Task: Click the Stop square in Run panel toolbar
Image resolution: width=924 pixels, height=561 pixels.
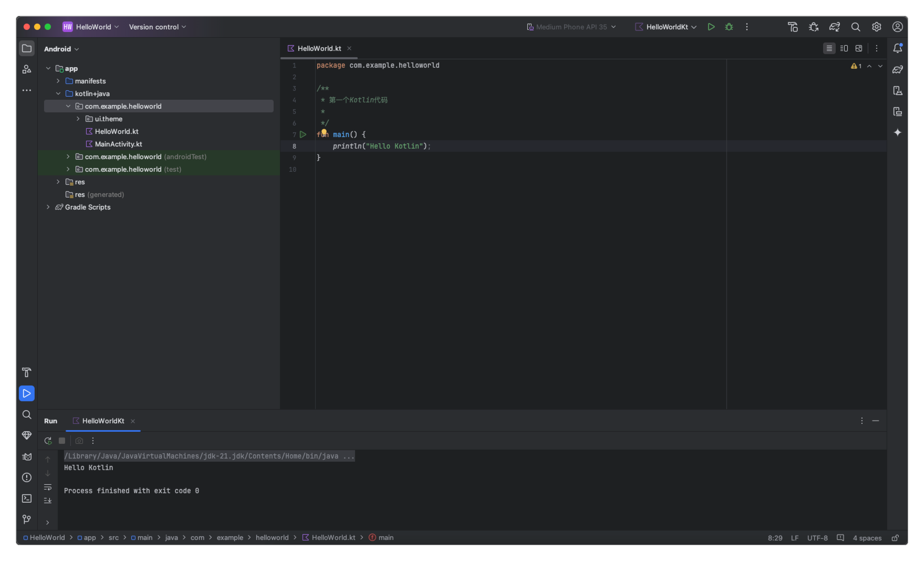Action: coord(62,441)
